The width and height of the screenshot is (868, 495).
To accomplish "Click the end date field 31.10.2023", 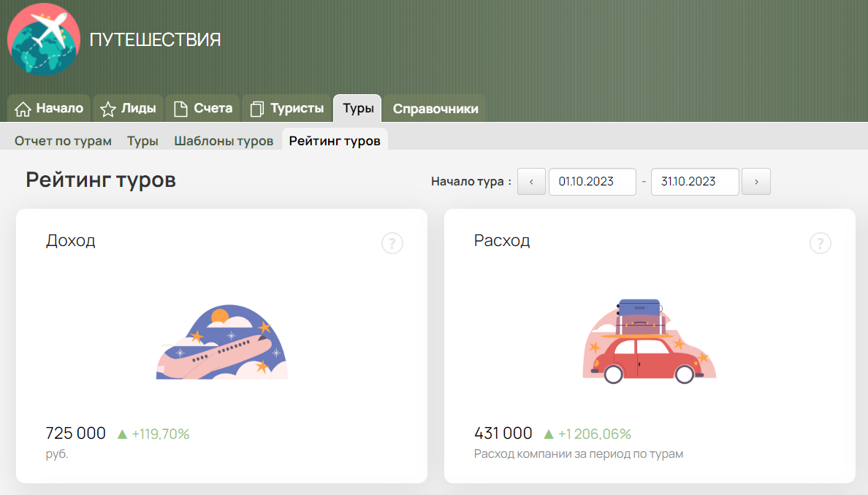I will pos(694,182).
